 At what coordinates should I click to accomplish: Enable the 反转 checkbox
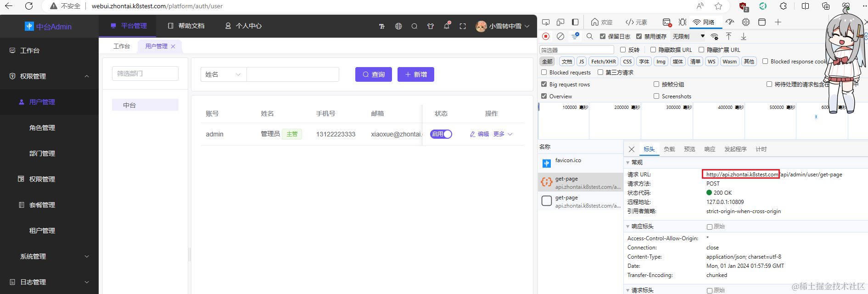pyautogui.click(x=623, y=50)
